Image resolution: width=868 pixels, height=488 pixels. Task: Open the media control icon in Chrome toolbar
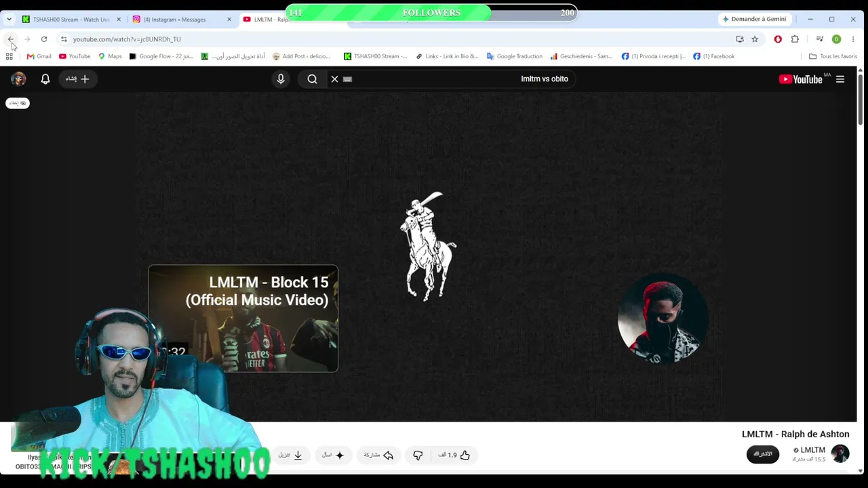pos(820,39)
